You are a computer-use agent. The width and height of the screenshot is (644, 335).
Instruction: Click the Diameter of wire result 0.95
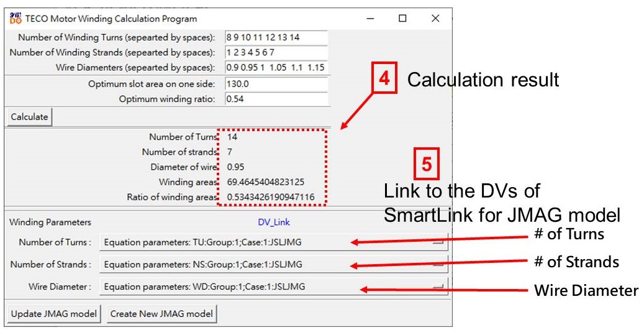pyautogui.click(x=234, y=167)
